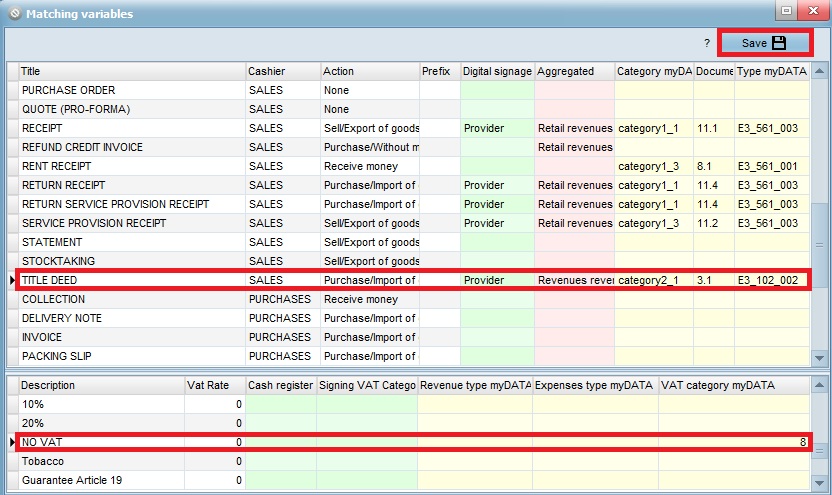The height and width of the screenshot is (495, 832).
Task: Click Category myDATA cell for RENT RECEIPT
Action: tap(653, 167)
